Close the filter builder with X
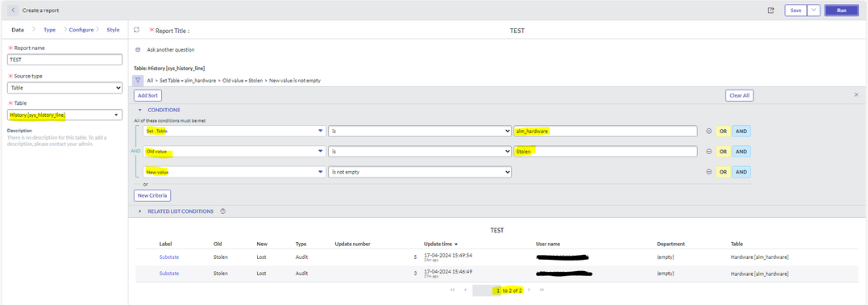This screenshot has width=868, height=305. pyautogui.click(x=857, y=95)
